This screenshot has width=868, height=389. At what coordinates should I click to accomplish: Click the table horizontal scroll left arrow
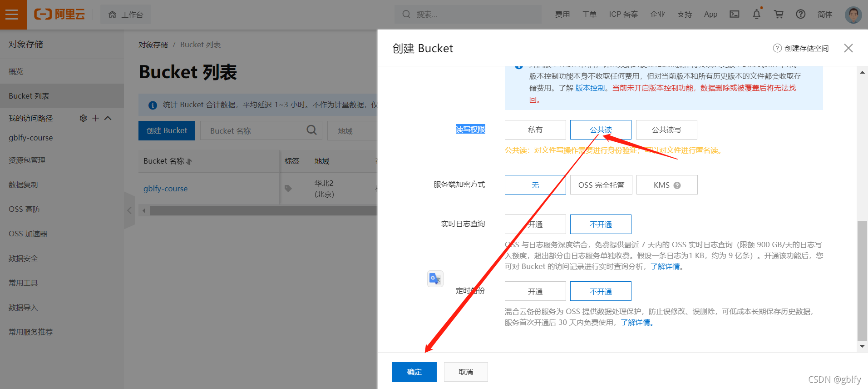click(144, 210)
